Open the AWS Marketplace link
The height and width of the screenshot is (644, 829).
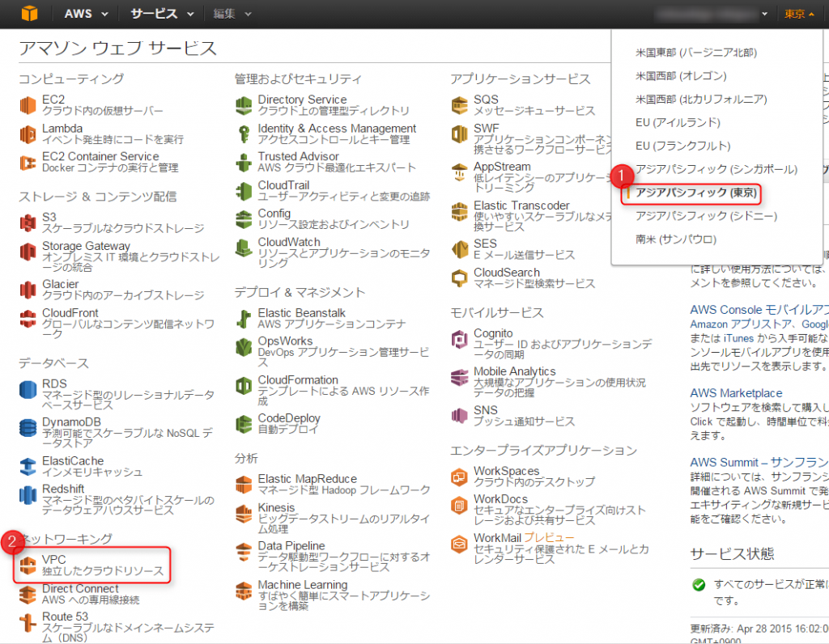tap(736, 393)
